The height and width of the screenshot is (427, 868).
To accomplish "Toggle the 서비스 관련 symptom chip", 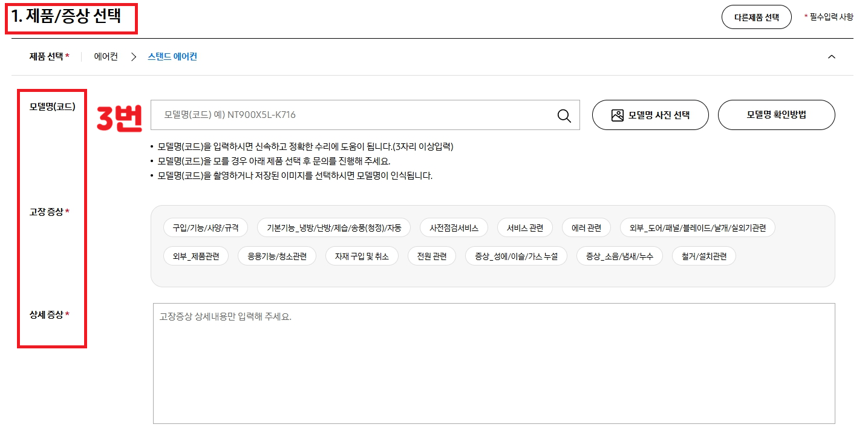I will pos(524,227).
